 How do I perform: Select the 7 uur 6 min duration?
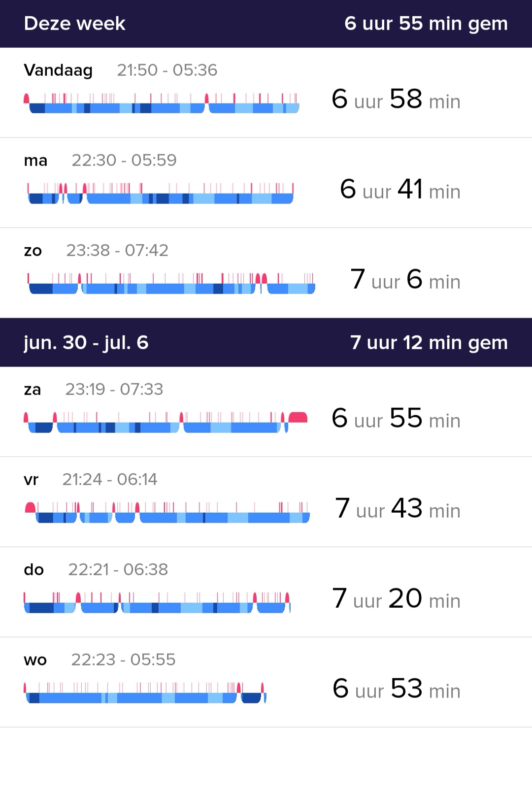(x=405, y=280)
